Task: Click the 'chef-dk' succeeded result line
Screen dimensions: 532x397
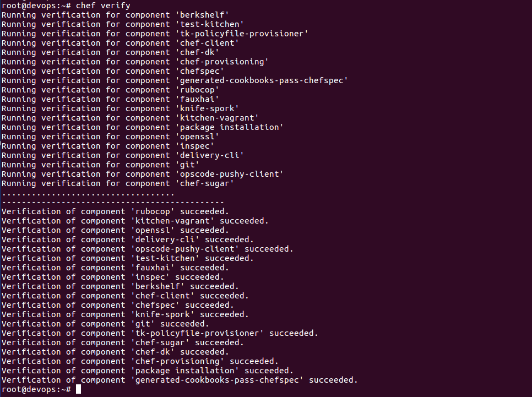Action: [115, 352]
